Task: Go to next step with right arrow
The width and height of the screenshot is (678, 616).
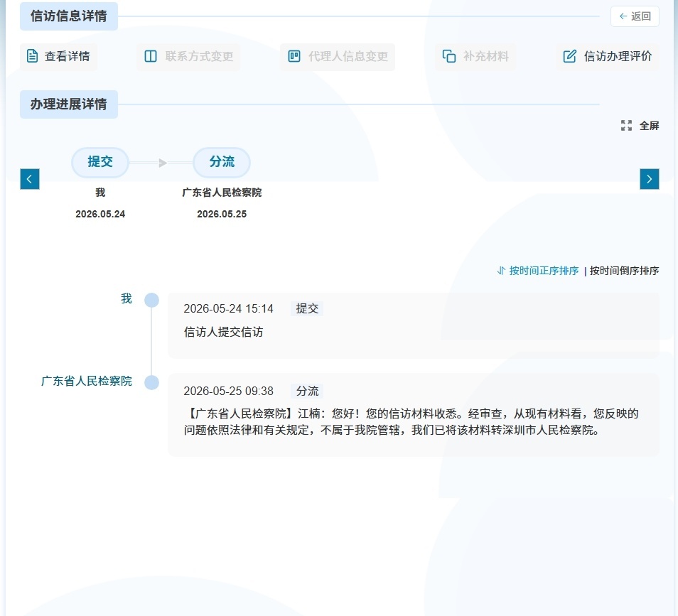Action: click(649, 179)
